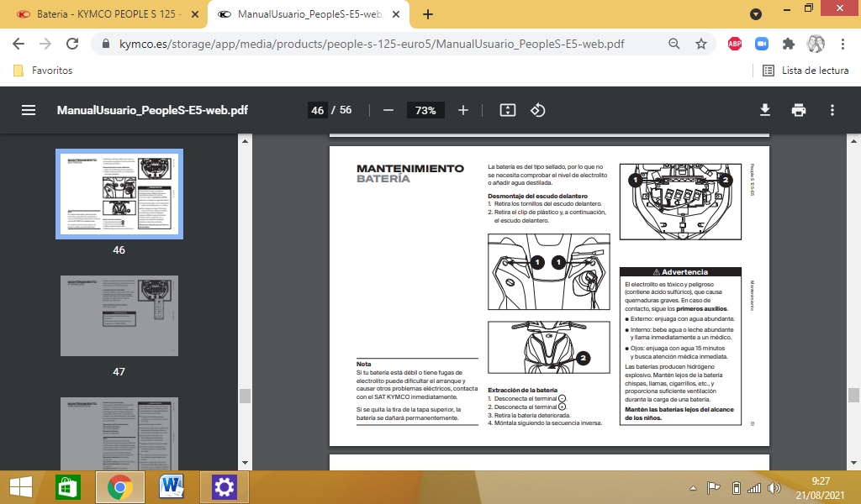
Task: Open a new browser tab
Action: click(428, 14)
